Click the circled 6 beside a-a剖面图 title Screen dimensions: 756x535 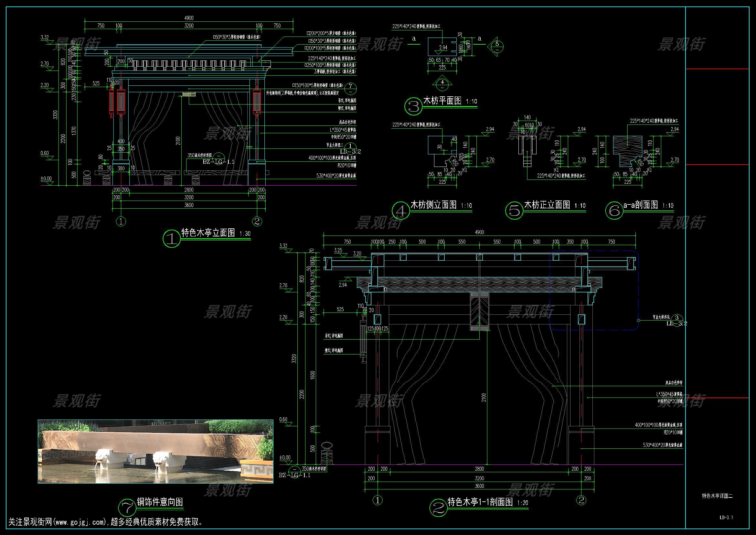pyautogui.click(x=614, y=211)
